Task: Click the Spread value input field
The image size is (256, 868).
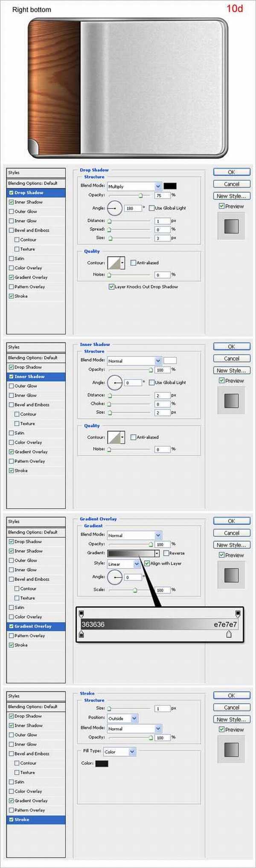Action: (162, 230)
